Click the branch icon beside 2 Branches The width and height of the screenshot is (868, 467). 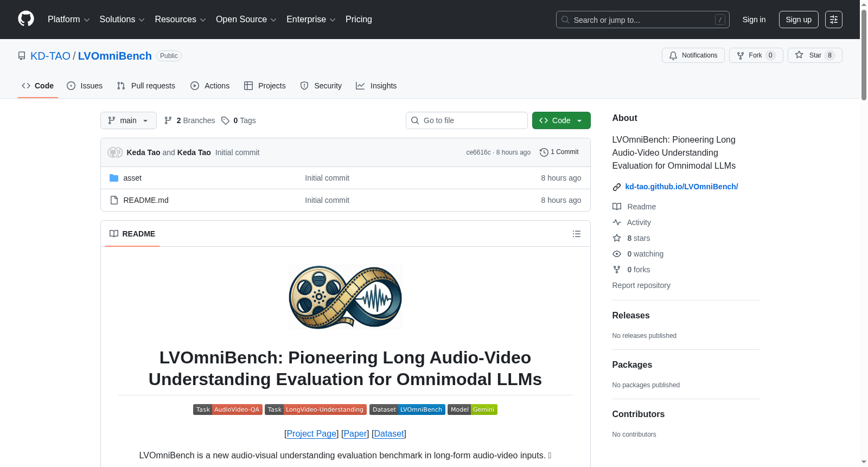pos(168,120)
